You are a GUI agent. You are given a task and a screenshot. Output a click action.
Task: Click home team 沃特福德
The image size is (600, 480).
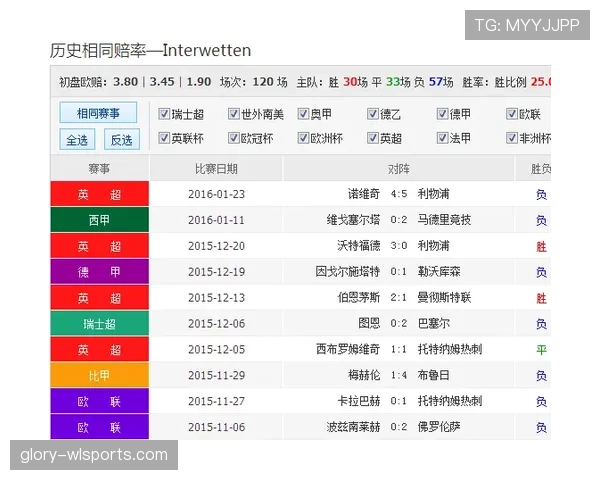pyautogui.click(x=359, y=245)
